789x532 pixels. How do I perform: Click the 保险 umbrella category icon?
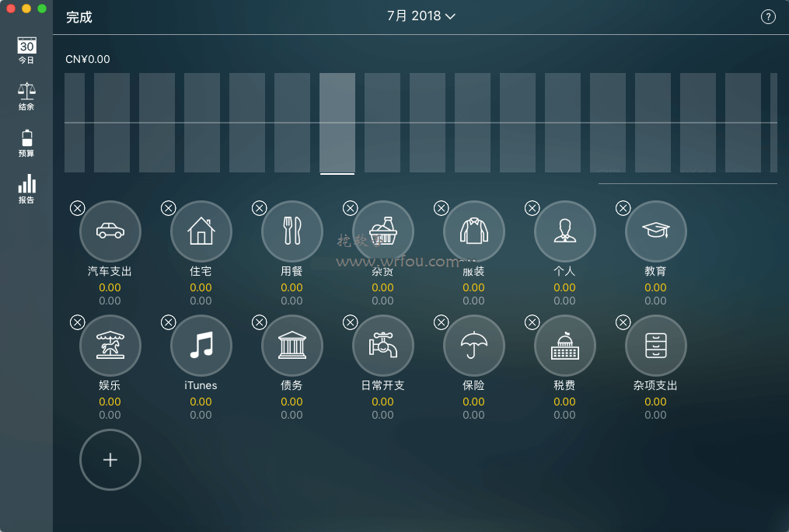(x=473, y=346)
